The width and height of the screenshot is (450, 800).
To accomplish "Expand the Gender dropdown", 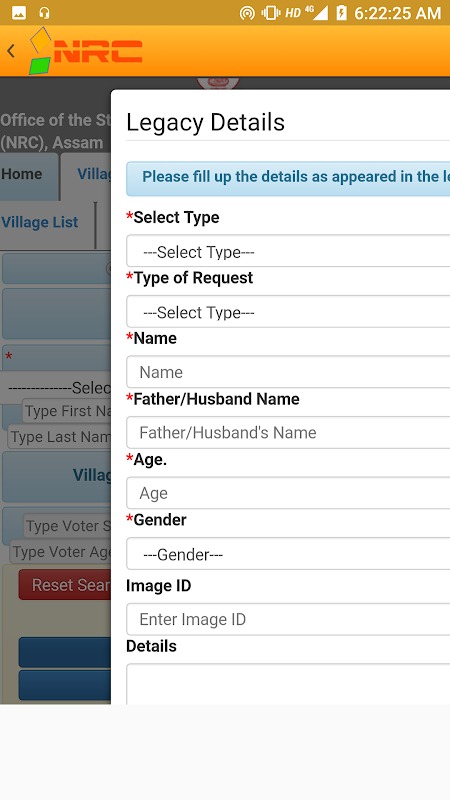I will pos(288,554).
